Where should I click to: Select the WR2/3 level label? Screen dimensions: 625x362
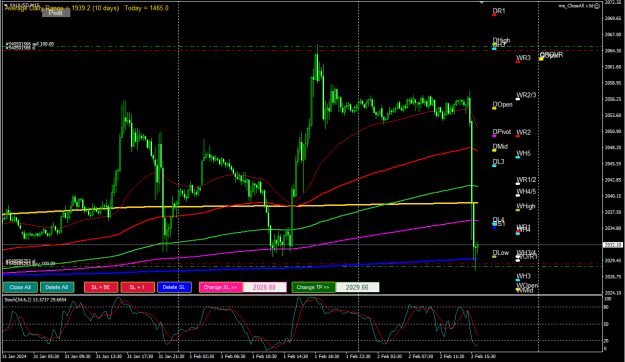[526, 95]
